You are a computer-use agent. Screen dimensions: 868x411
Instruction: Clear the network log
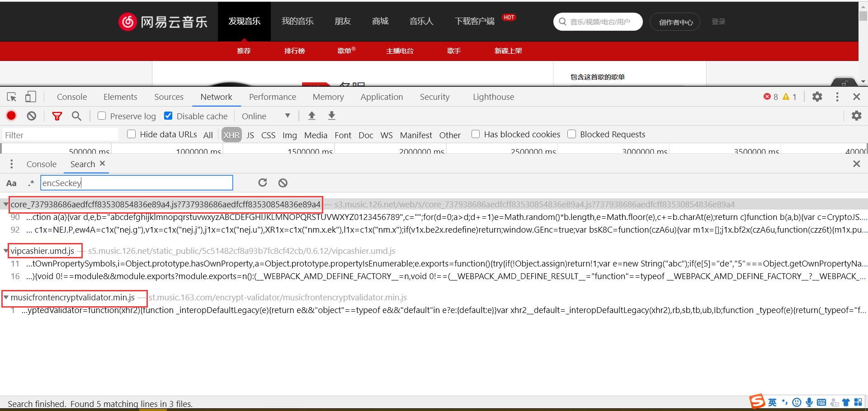[31, 116]
